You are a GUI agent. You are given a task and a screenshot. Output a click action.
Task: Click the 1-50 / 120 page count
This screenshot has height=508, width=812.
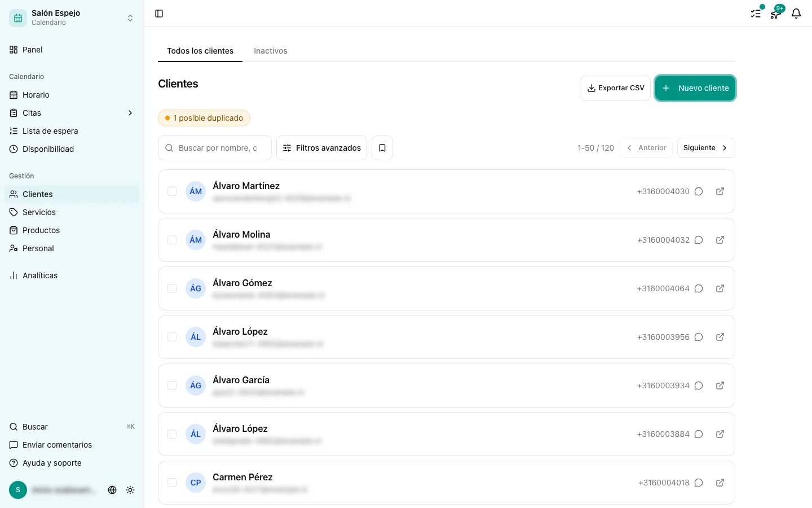click(x=595, y=148)
